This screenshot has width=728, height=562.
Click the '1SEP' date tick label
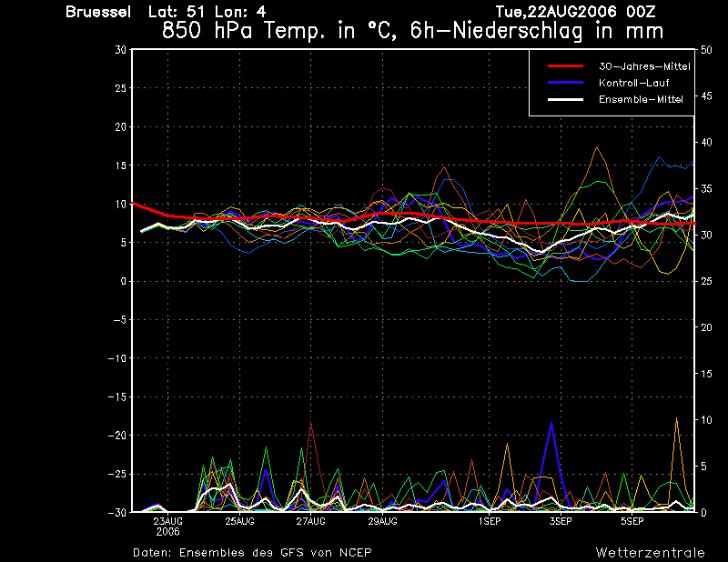tap(490, 521)
